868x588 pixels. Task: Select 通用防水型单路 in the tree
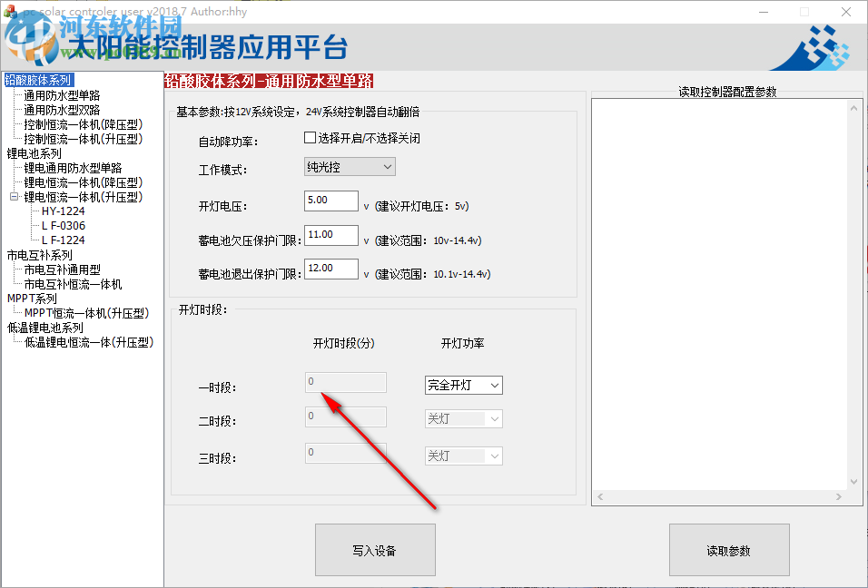pyautogui.click(x=62, y=95)
